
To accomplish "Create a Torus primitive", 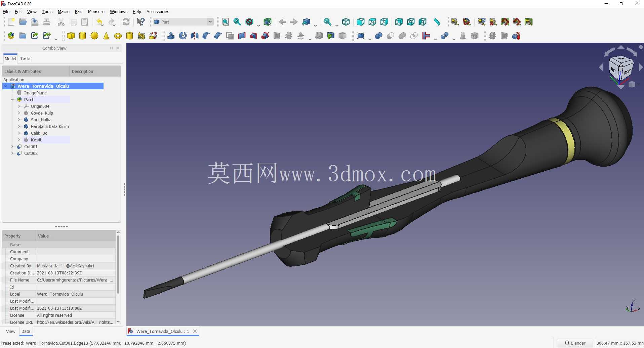I will 118,36.
